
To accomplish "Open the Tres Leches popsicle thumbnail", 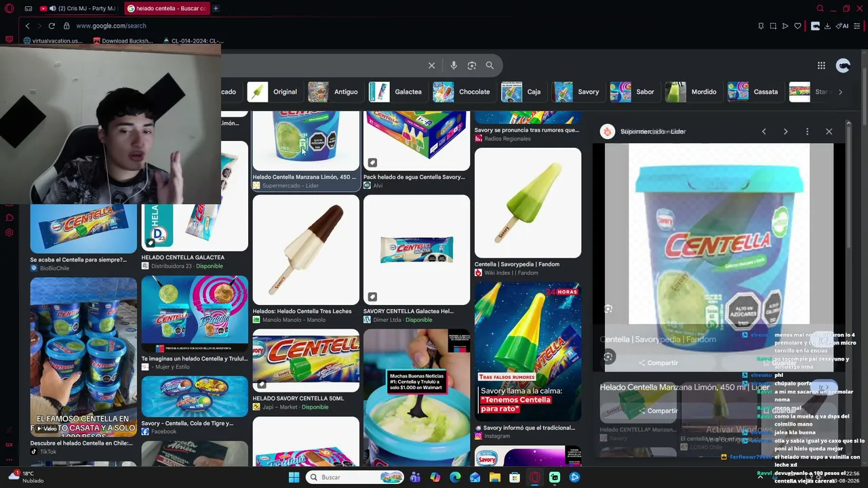I will tap(306, 250).
